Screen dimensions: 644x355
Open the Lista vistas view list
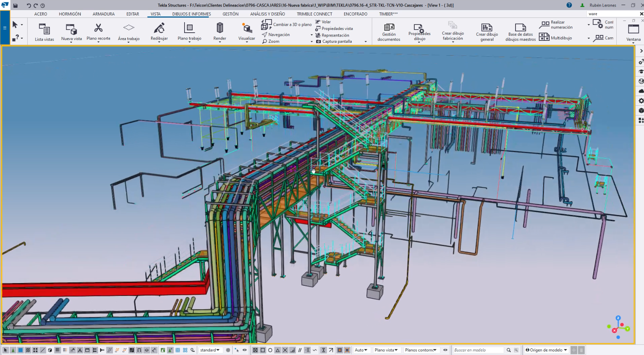click(44, 32)
